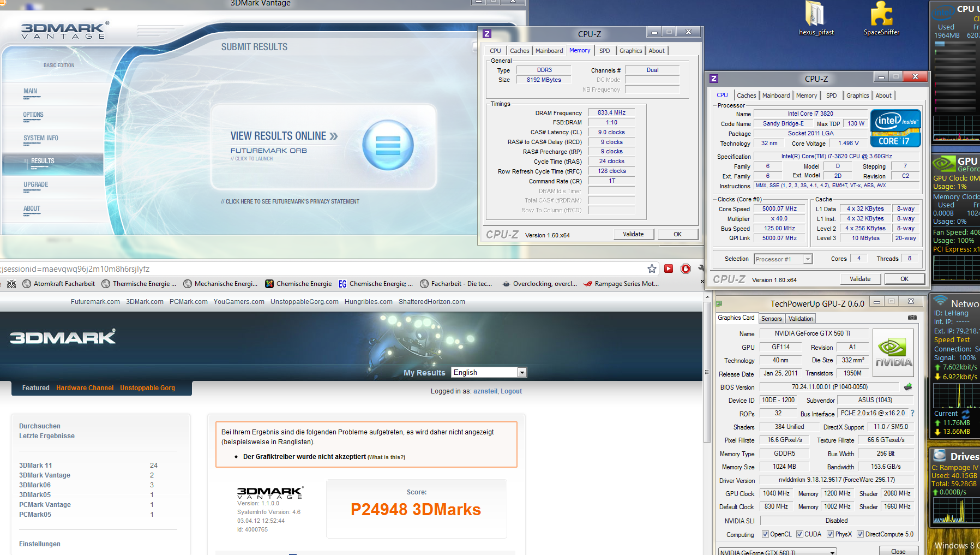Image resolution: width=980 pixels, height=555 pixels.
Task: Click the Close button in GPU-Z
Action: [898, 551]
